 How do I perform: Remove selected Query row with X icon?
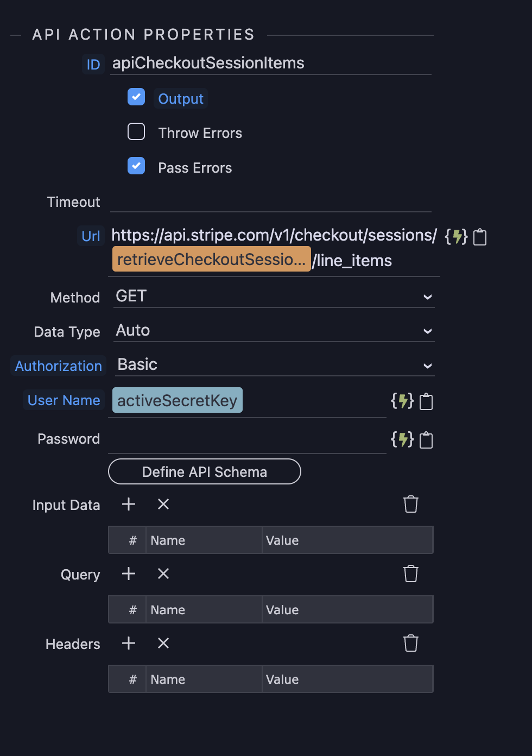click(x=163, y=574)
